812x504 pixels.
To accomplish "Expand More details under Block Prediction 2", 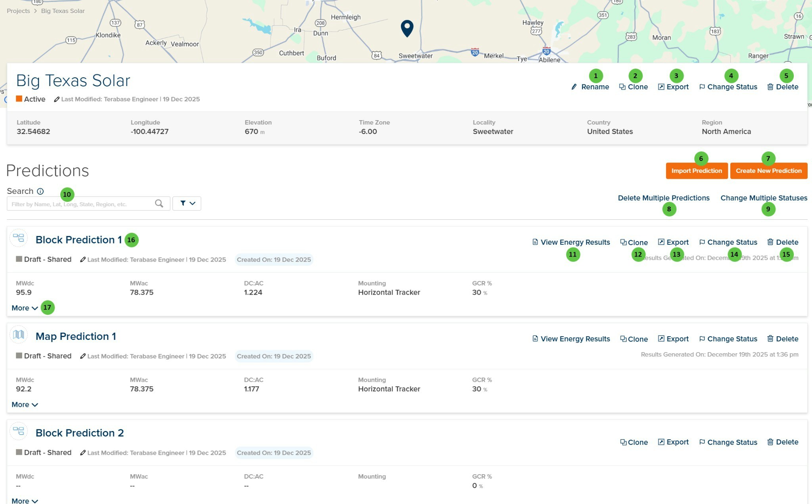I will (x=25, y=501).
